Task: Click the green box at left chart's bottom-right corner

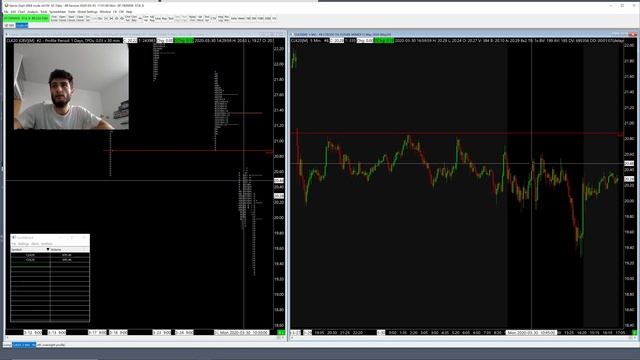Action: point(281,333)
